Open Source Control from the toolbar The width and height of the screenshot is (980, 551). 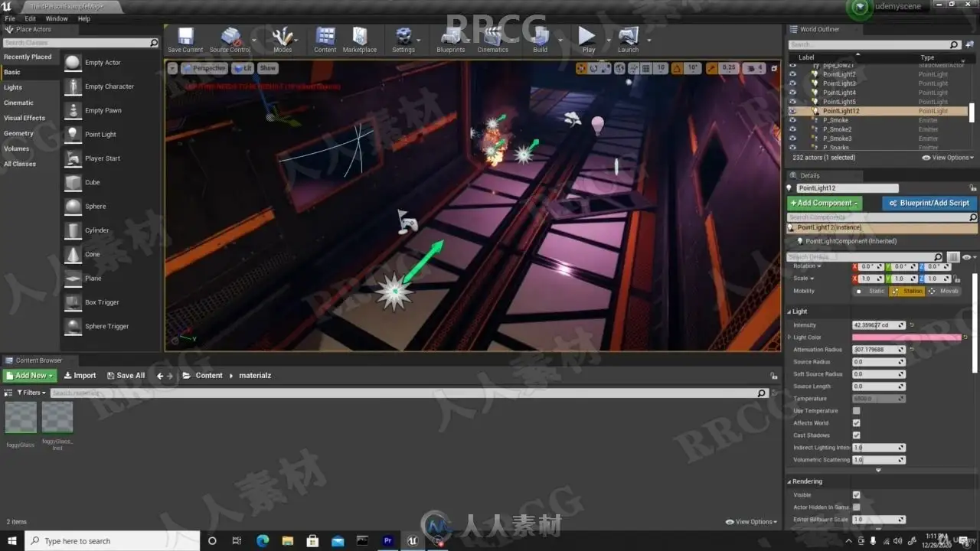(230, 40)
